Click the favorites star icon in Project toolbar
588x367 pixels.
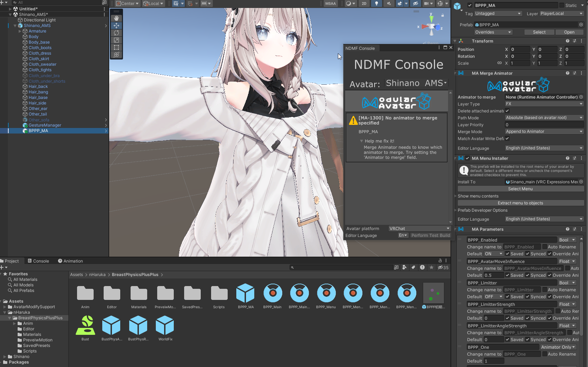[x=431, y=267]
